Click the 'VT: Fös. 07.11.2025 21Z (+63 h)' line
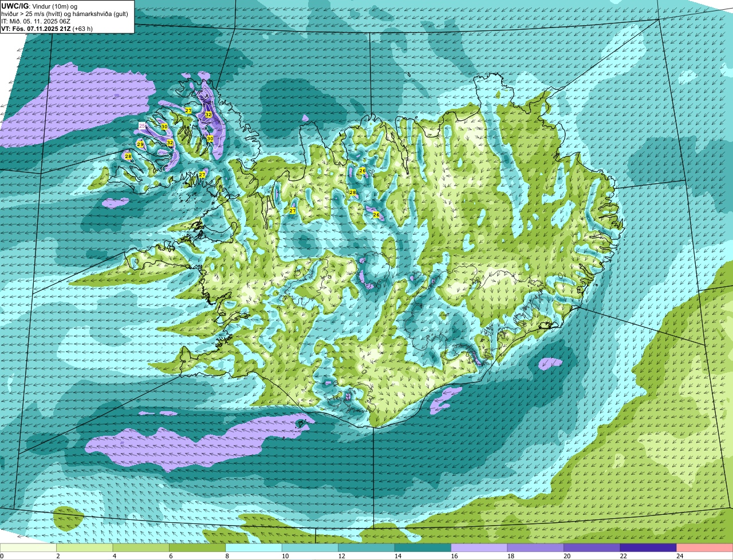This screenshot has height=560, width=733. pyautogui.click(x=47, y=28)
